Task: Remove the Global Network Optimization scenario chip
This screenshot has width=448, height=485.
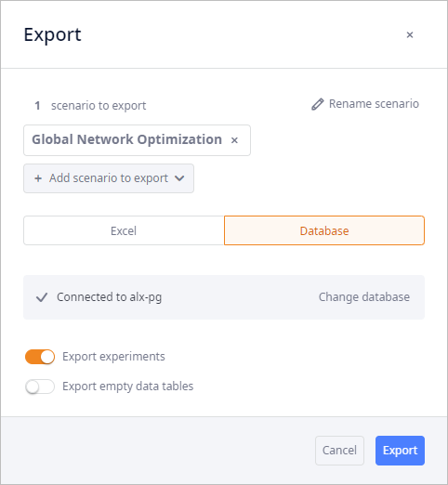Action: [x=234, y=140]
